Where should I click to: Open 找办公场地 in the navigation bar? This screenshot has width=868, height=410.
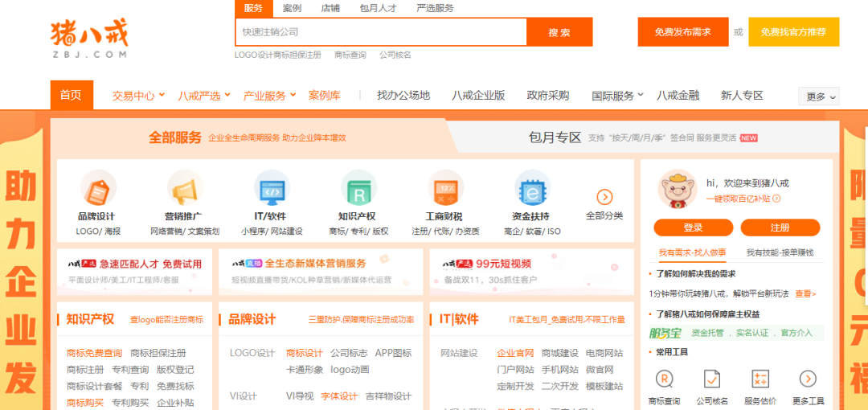[403, 96]
